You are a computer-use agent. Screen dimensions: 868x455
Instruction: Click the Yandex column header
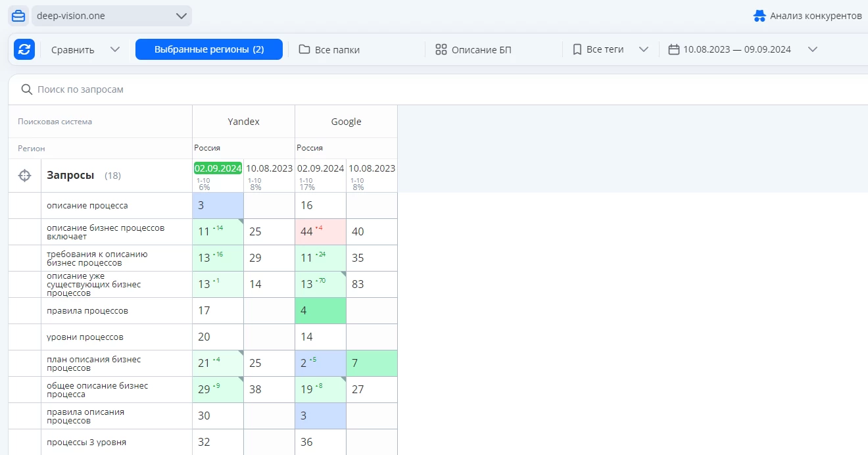[x=243, y=122]
